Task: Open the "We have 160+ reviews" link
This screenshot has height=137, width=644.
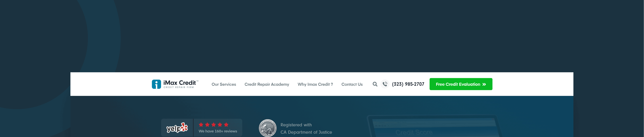Action: (x=218, y=131)
